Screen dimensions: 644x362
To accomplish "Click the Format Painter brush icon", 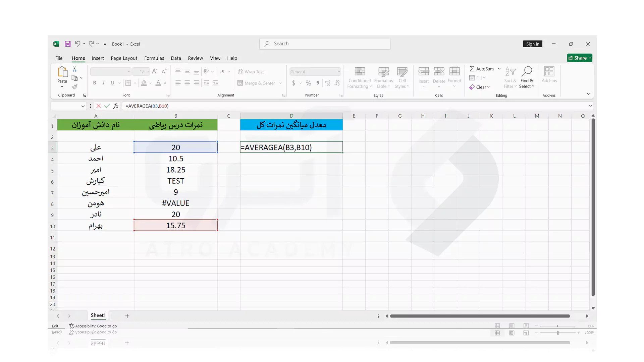I will (75, 87).
